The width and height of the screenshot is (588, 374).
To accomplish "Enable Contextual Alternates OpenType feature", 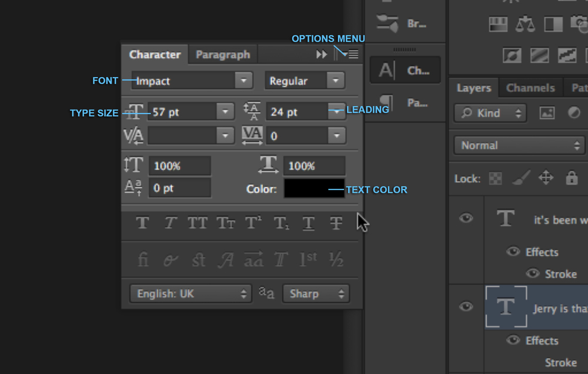I will [171, 260].
